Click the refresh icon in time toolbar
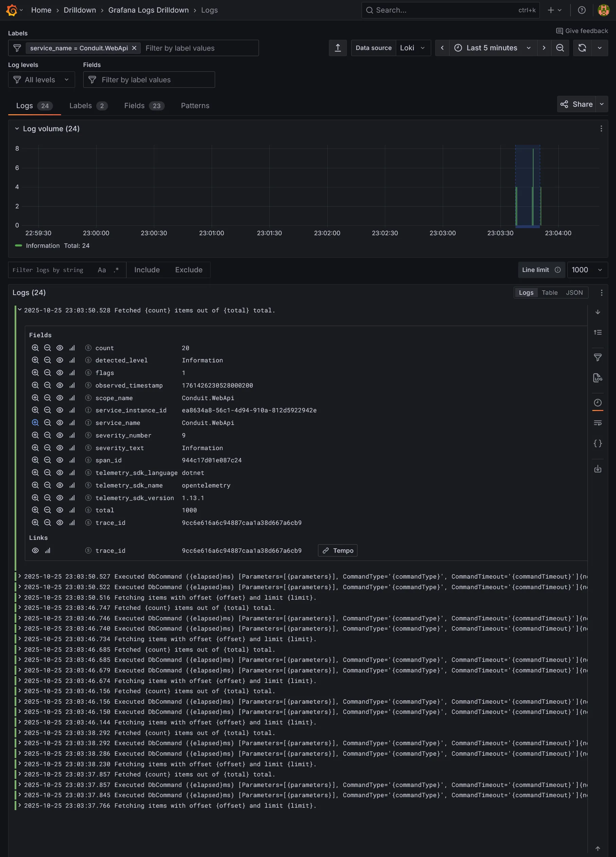The height and width of the screenshot is (857, 616). pyautogui.click(x=582, y=48)
